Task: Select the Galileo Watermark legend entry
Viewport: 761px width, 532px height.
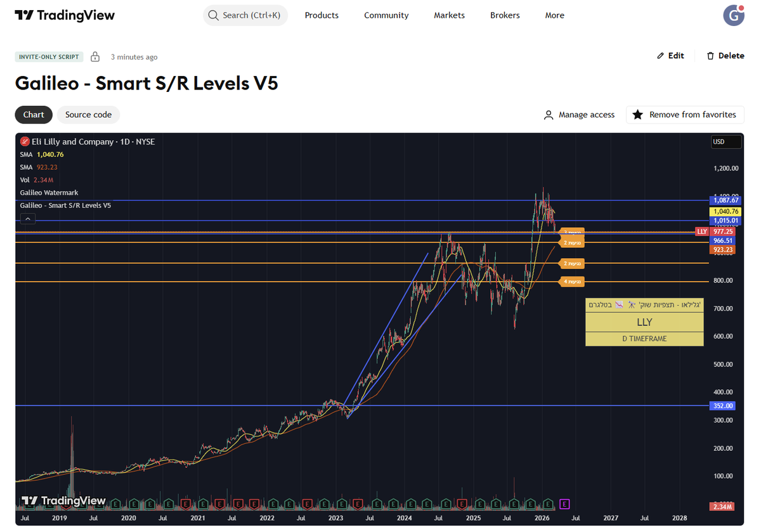Action: point(49,193)
